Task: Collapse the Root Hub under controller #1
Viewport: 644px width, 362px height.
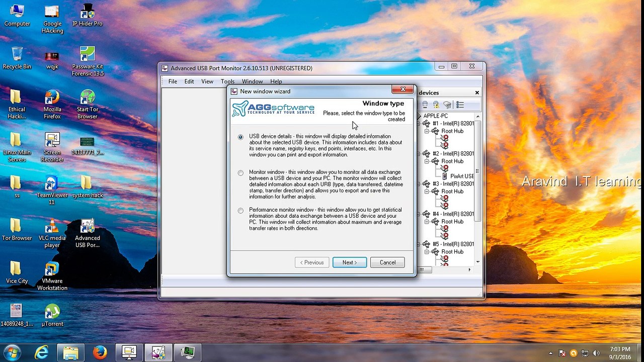Action: 427,131
